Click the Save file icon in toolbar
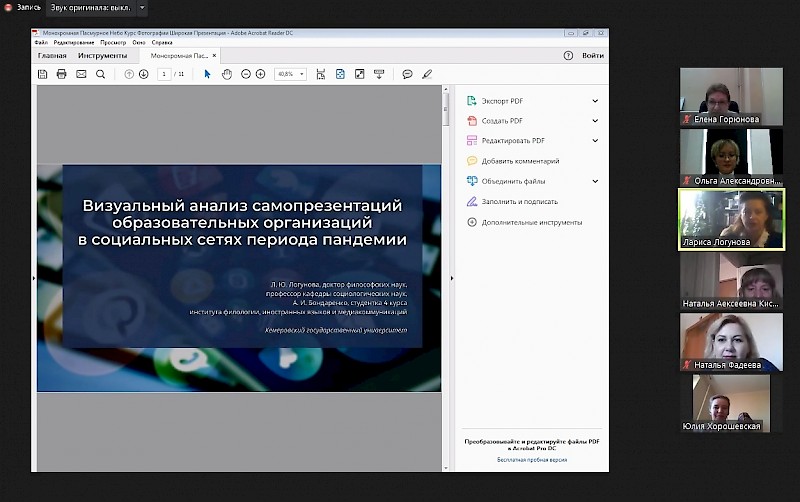This screenshot has height=502, width=800. click(x=43, y=74)
